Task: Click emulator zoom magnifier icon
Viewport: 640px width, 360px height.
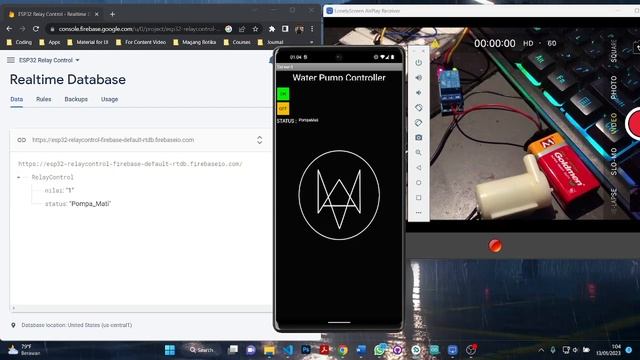Action: click(x=418, y=153)
